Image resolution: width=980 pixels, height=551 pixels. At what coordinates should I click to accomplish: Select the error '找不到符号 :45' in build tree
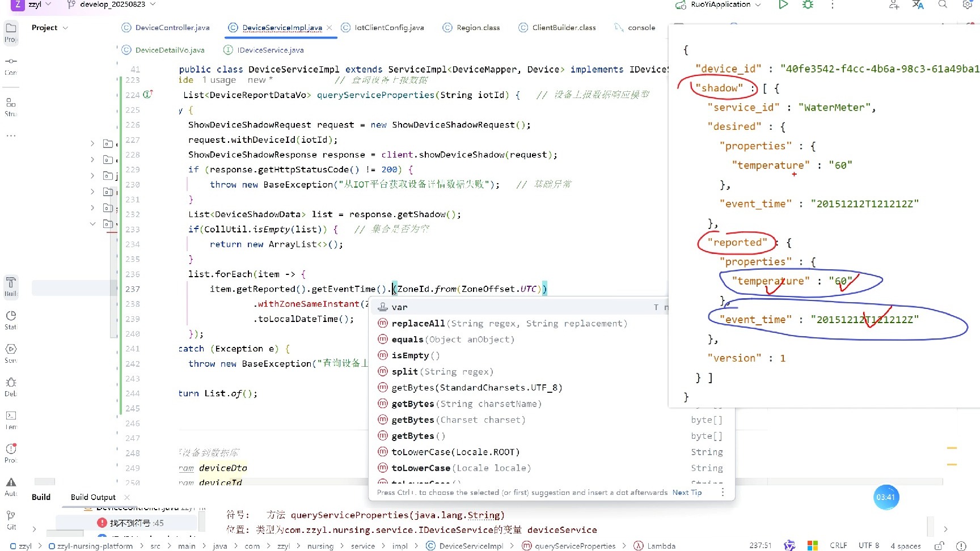click(130, 523)
